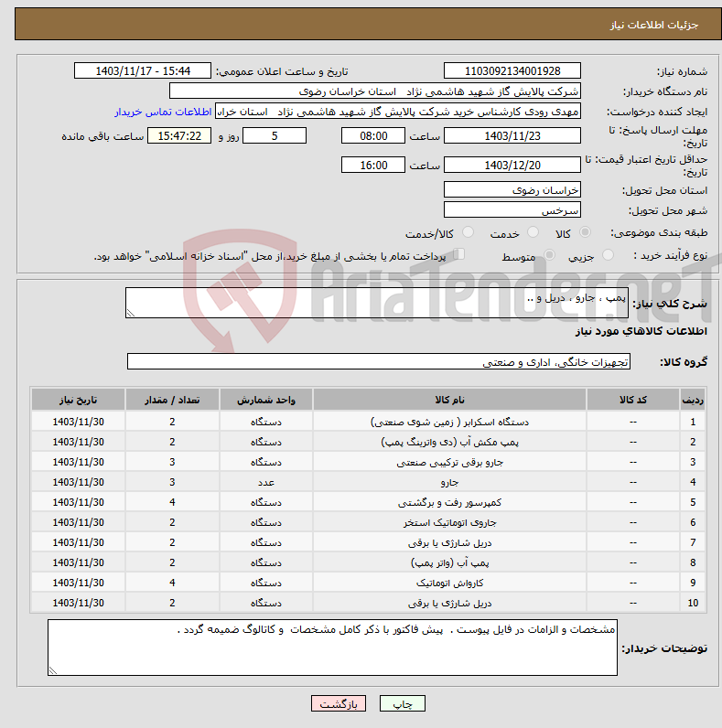Click item پمپ مکش آب (دی واترینگ پمپ)
Image resolution: width=722 pixels, height=728 pixels.
coord(449,442)
